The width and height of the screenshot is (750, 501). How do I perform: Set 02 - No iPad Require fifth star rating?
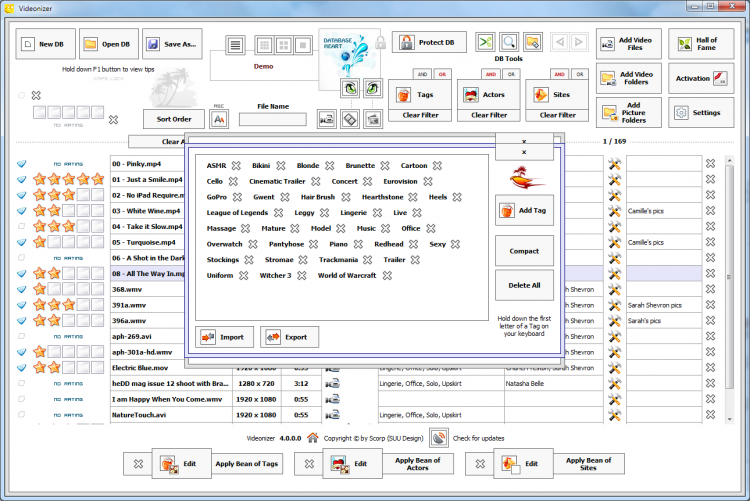click(x=97, y=195)
